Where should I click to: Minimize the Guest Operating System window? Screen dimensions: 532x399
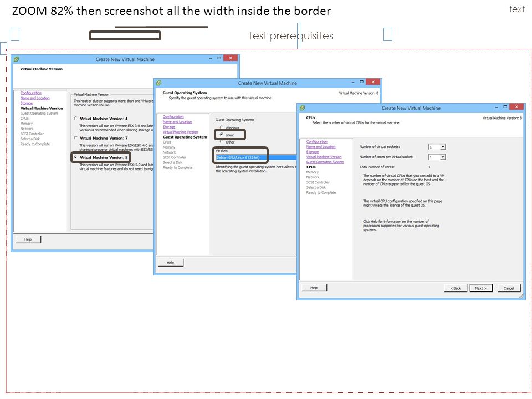[353, 82]
